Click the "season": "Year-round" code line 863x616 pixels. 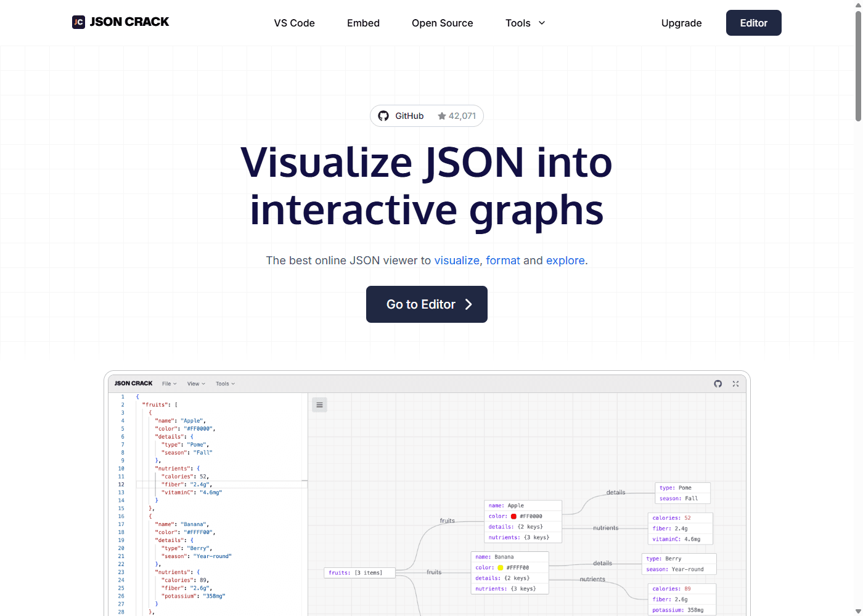[x=197, y=556]
